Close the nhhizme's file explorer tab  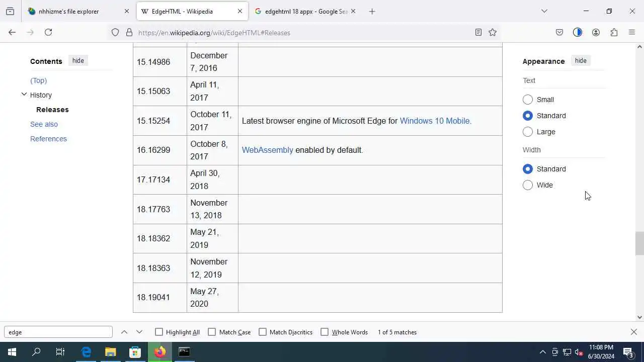tap(127, 11)
